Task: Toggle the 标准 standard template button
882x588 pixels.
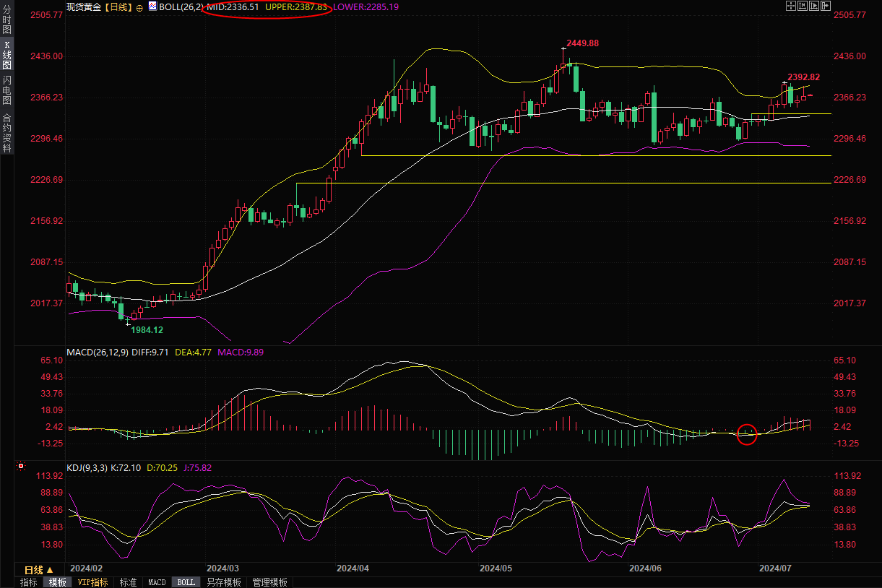Action: (x=128, y=582)
